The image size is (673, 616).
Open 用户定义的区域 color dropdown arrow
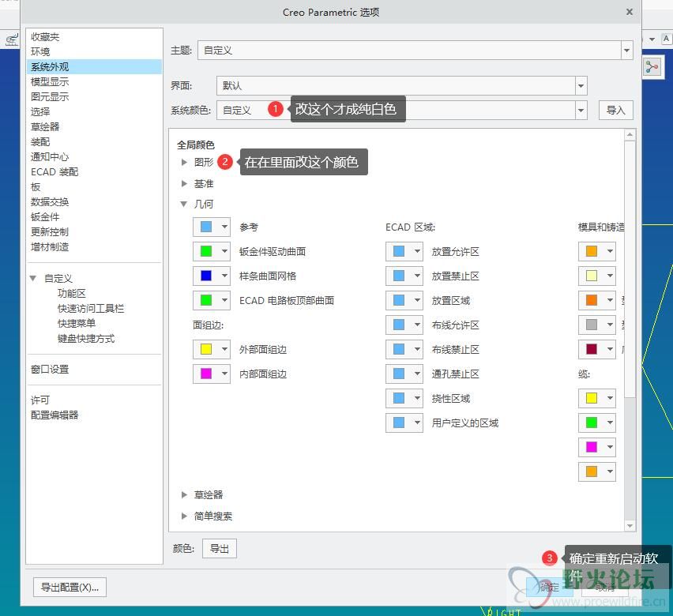[x=417, y=423]
